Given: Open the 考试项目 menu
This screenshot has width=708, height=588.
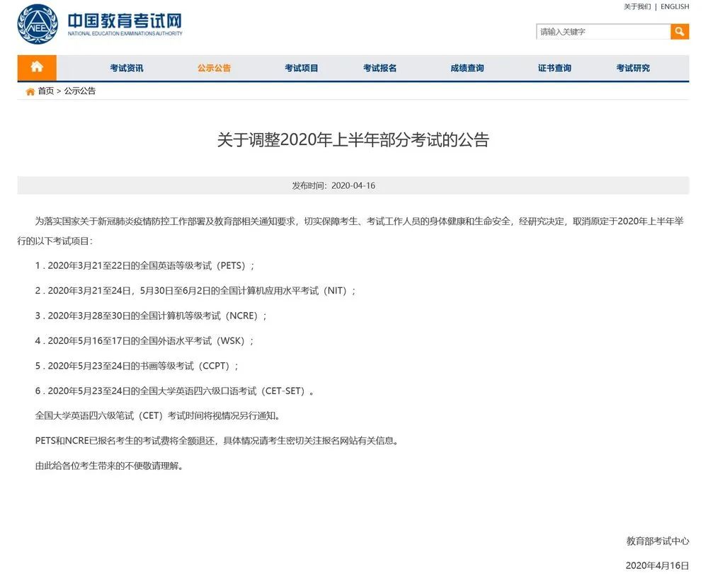Looking at the screenshot, I should tap(301, 67).
